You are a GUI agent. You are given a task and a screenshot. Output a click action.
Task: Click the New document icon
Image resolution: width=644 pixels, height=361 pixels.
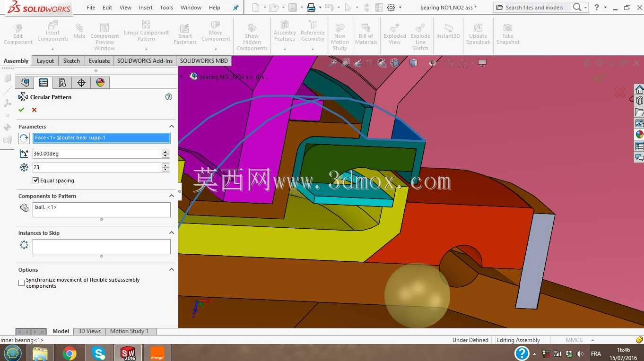pos(256,8)
